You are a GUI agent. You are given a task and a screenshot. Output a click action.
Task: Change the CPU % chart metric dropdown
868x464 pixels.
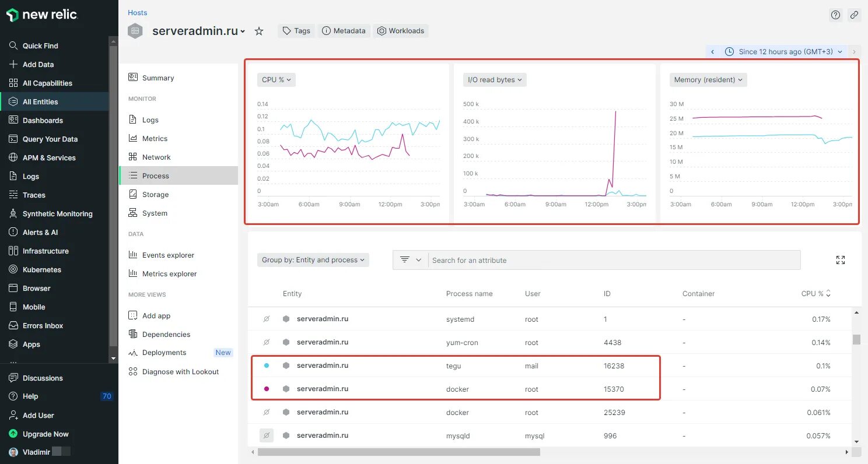276,80
